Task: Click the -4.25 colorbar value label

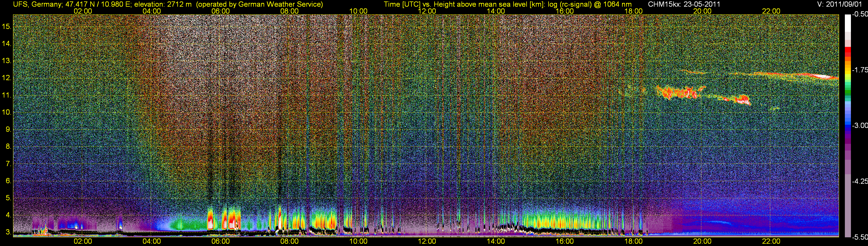Action: pyautogui.click(x=860, y=181)
